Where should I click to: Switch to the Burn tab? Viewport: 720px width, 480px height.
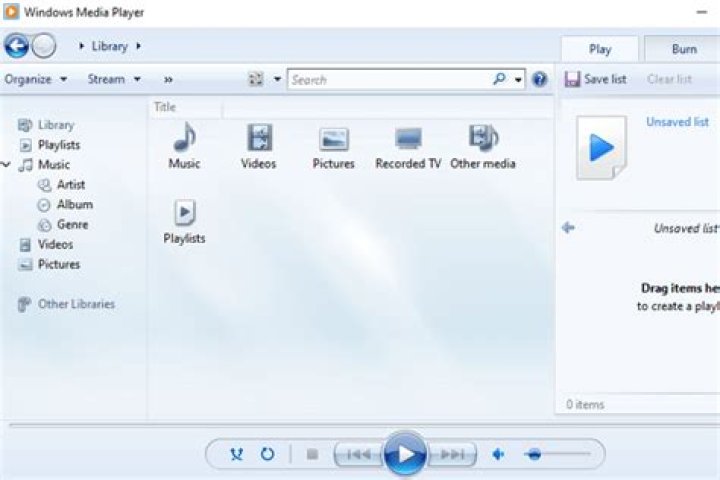click(x=684, y=49)
